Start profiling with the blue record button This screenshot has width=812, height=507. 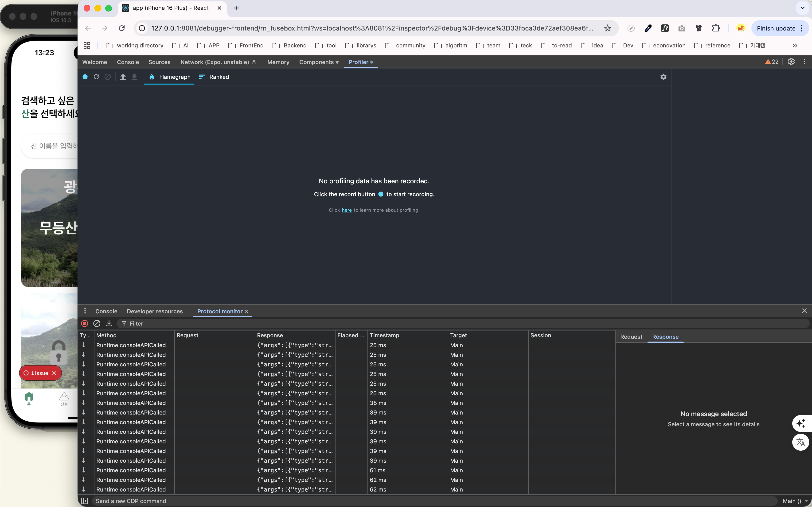(85, 77)
